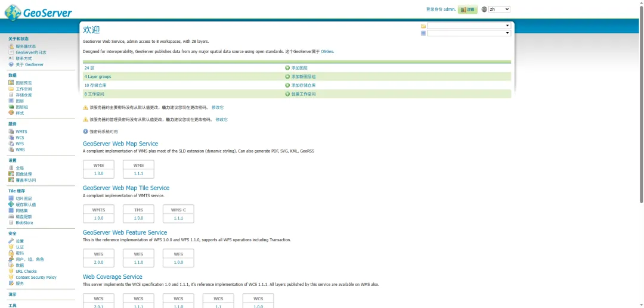This screenshot has width=644, height=308.
Task: Click the 8 工作空间 link
Action: point(94,94)
